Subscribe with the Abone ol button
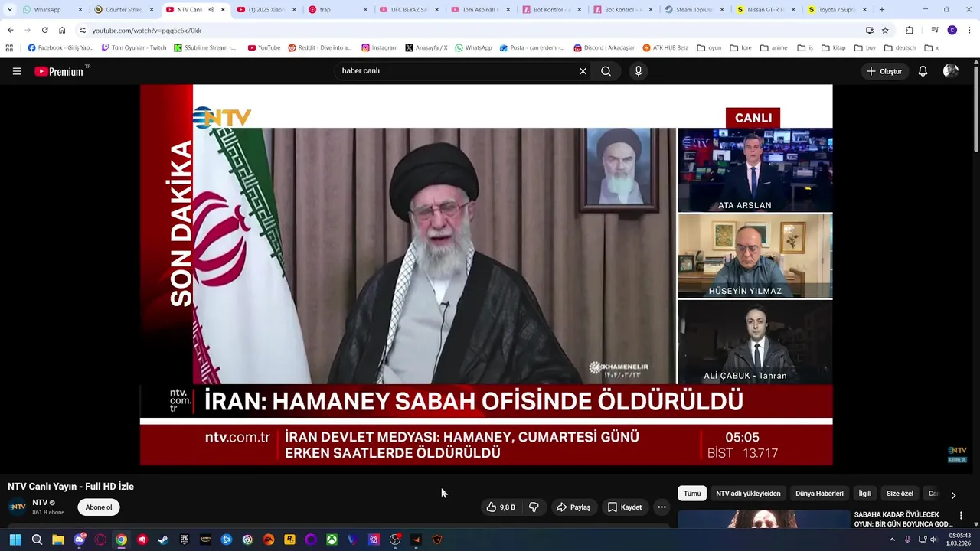980x551 pixels. (98, 507)
